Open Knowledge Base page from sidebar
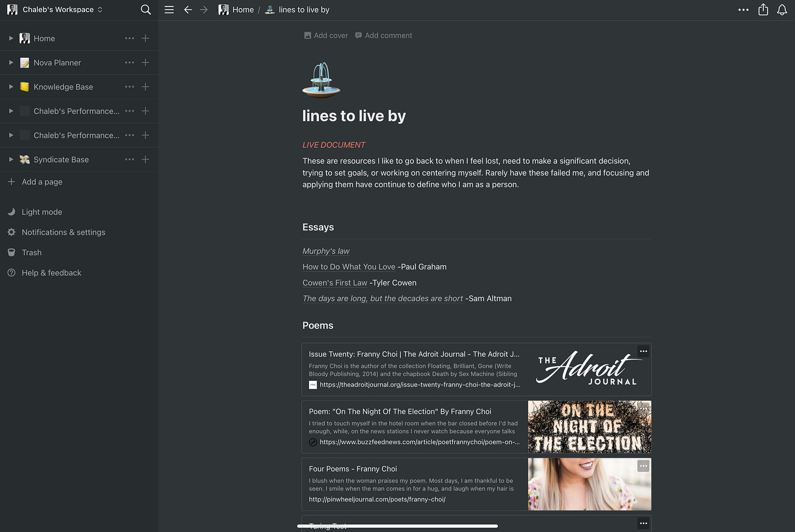This screenshot has height=532, width=795. pos(63,87)
